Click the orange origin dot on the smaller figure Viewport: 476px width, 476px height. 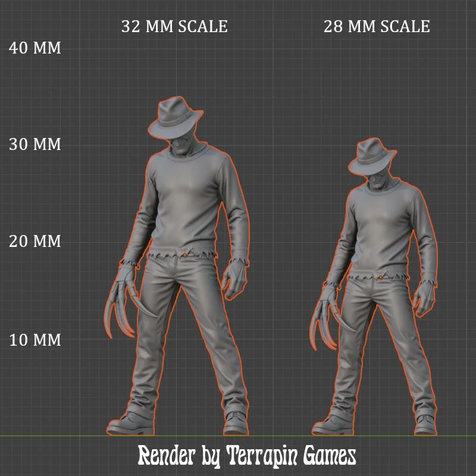(x=381, y=277)
